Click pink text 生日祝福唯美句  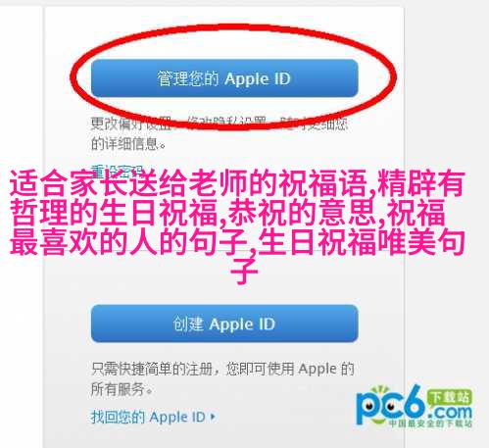coord(362,242)
